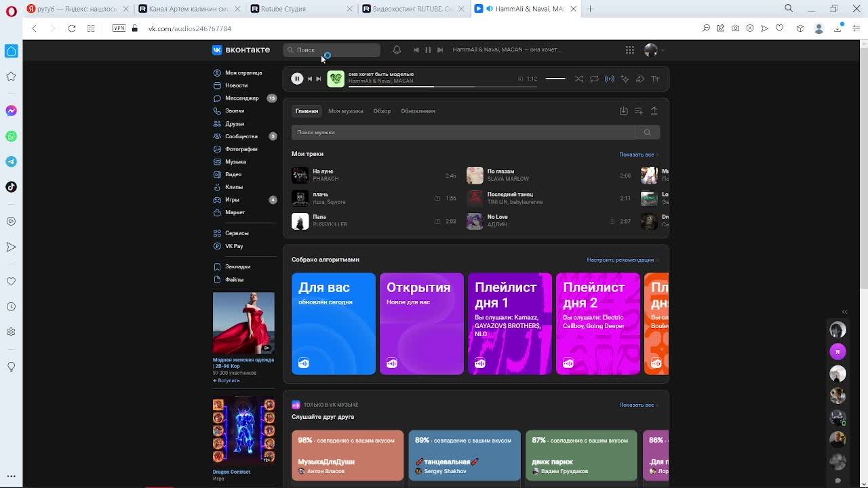Image resolution: width=868 pixels, height=488 pixels.
Task: Open VK notifications bell
Action: [x=397, y=49]
